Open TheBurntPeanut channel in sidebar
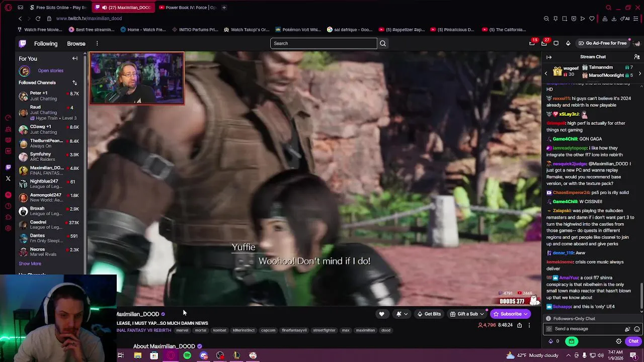 [49, 144]
